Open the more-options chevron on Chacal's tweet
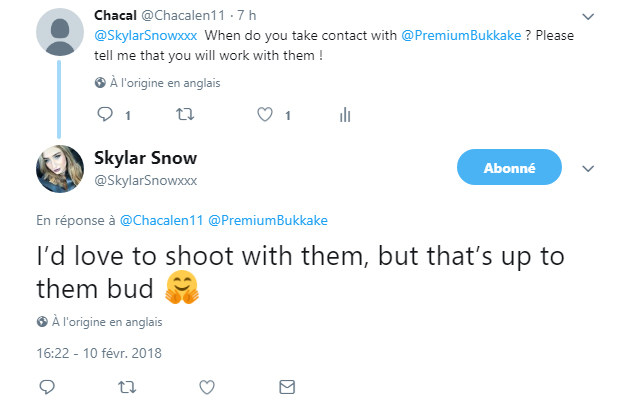Screen dimensions: 625x418 [x=587, y=18]
